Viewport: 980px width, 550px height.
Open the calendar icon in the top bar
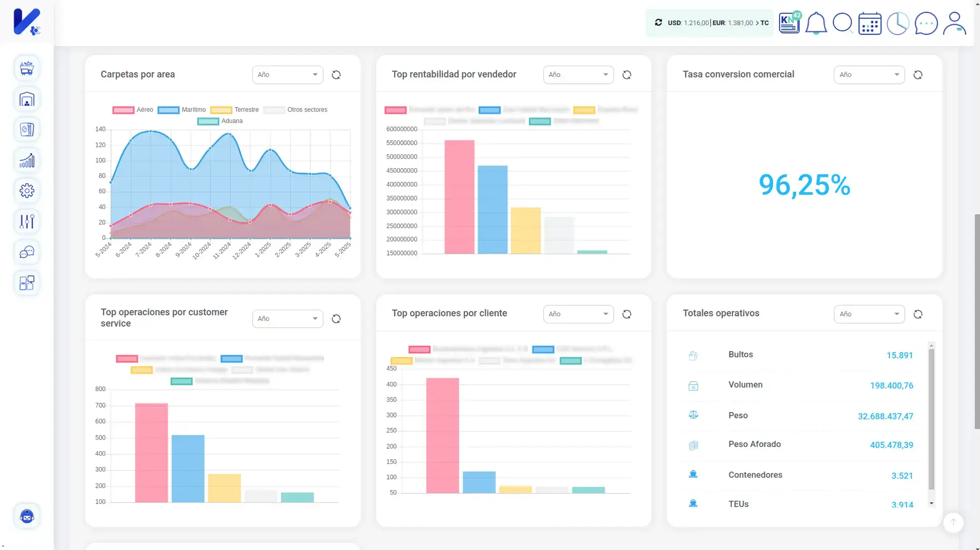click(x=870, y=23)
